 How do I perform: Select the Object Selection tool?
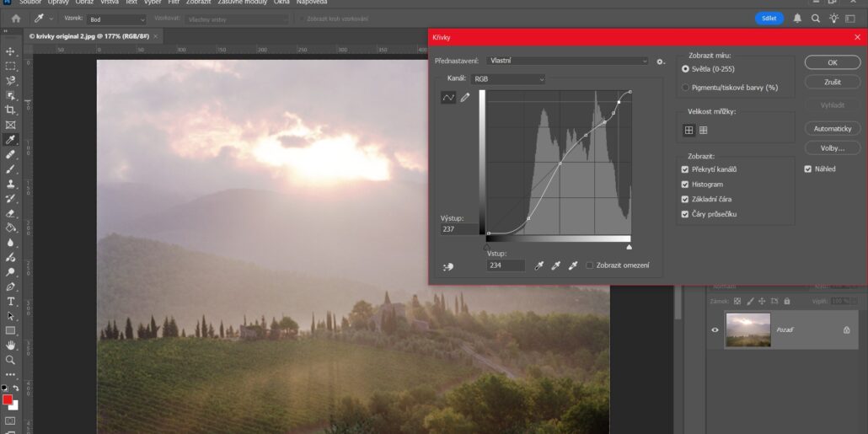pyautogui.click(x=10, y=96)
